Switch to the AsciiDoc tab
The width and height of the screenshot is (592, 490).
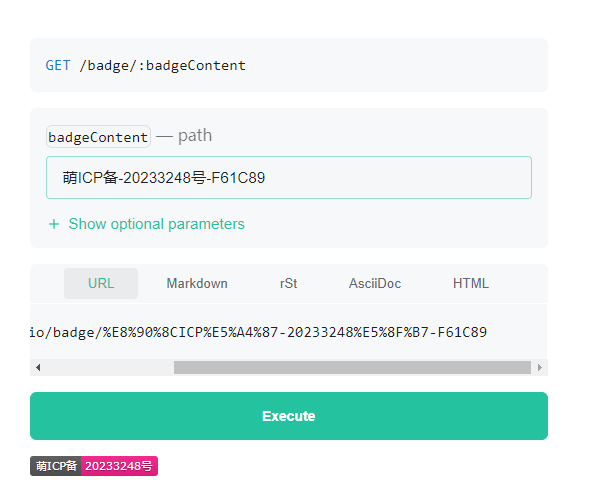[375, 283]
